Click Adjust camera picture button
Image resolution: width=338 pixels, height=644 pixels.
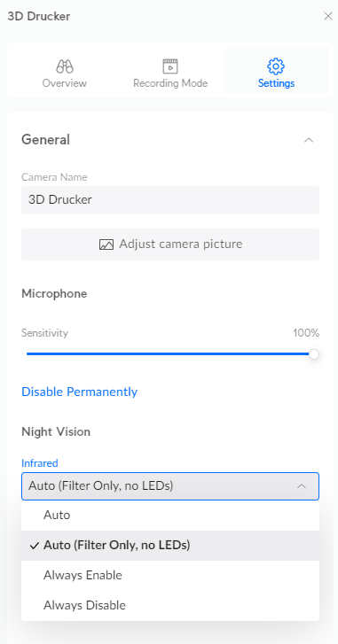(x=170, y=244)
